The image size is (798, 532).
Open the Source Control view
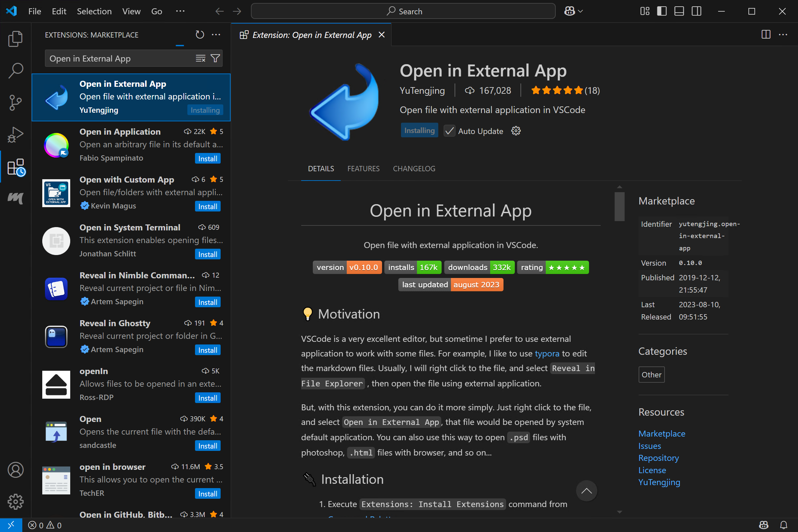click(x=15, y=102)
